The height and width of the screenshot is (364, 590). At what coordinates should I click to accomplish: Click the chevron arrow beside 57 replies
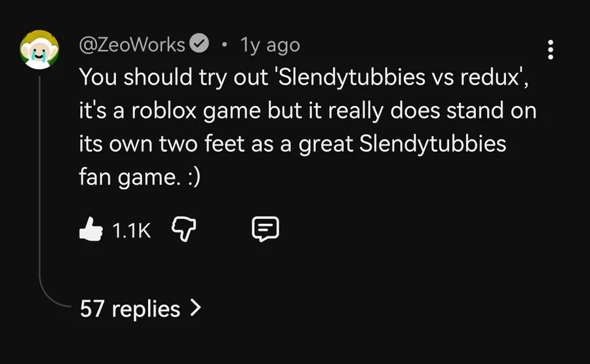tap(195, 308)
